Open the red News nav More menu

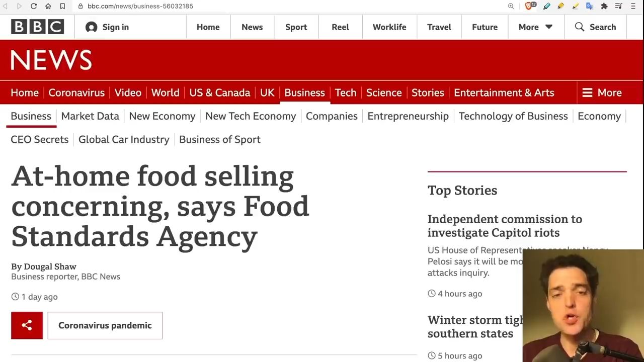pos(602,93)
